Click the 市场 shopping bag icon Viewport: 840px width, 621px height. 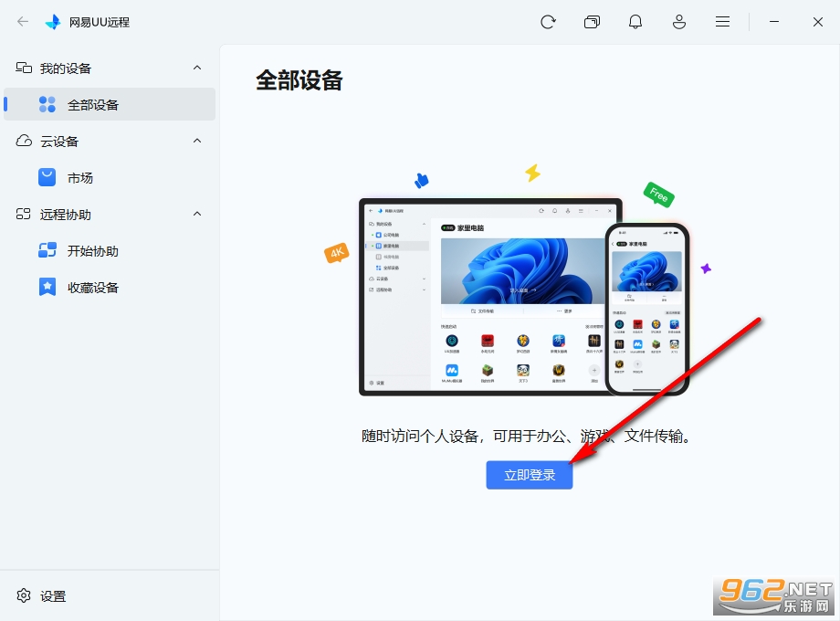47,177
